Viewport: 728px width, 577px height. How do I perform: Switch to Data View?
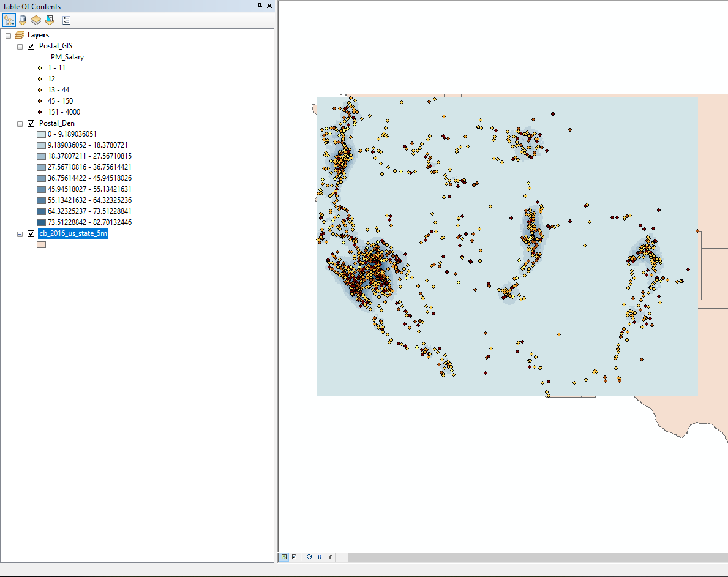[x=284, y=557]
